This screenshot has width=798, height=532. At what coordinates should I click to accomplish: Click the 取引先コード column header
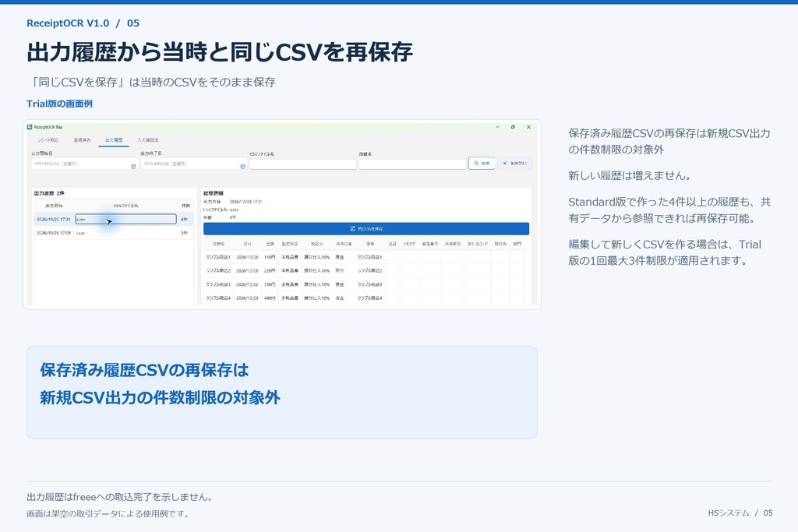click(478, 244)
